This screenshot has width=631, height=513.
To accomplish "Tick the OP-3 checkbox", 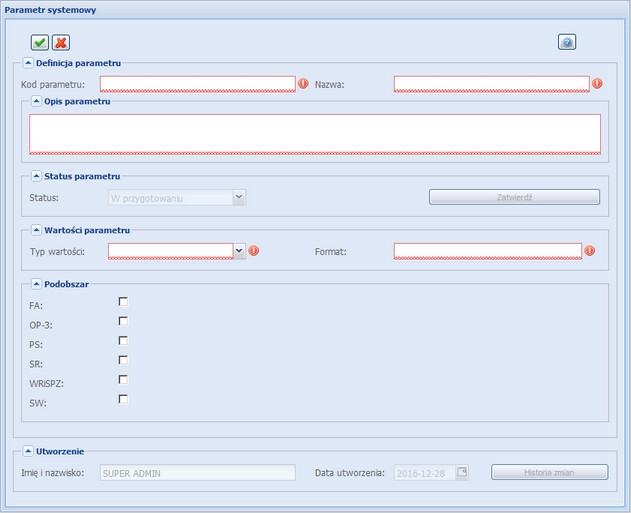I will point(123,321).
